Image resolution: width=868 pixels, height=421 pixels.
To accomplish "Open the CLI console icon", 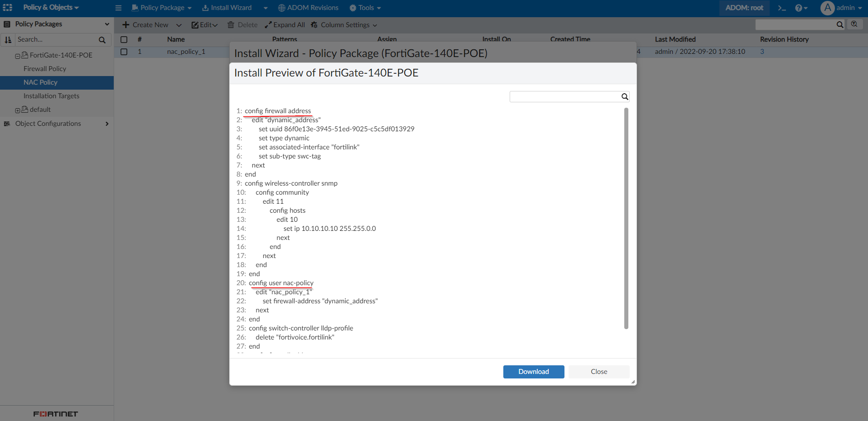I will click(x=781, y=8).
